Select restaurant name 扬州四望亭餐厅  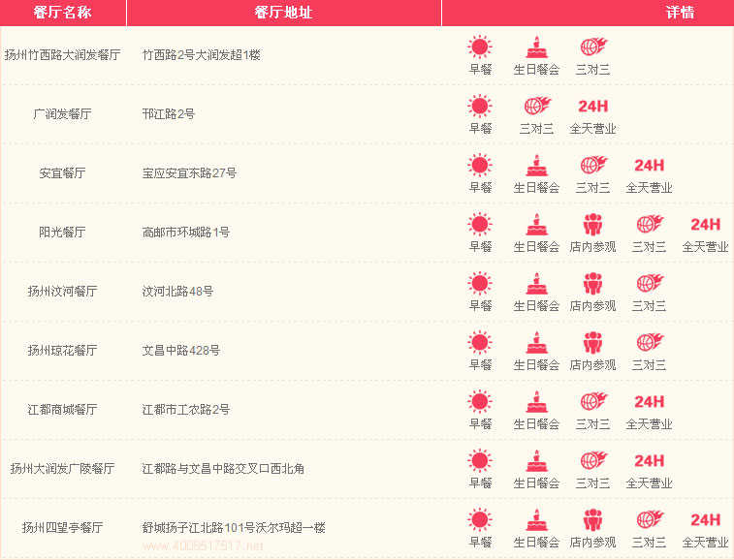(x=63, y=528)
